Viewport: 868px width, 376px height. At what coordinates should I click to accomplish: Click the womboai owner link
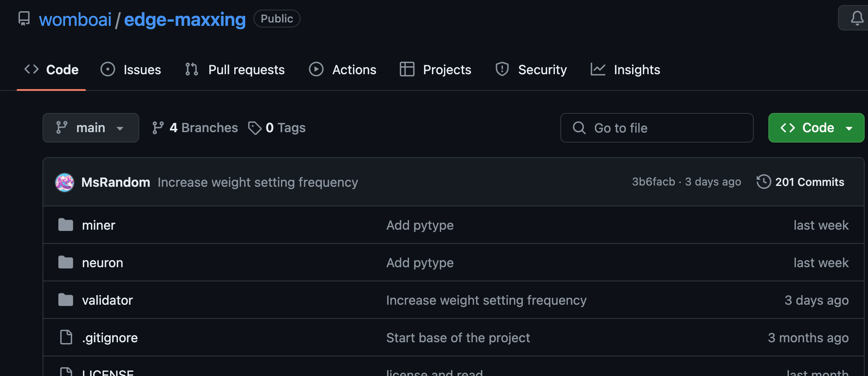(75, 20)
